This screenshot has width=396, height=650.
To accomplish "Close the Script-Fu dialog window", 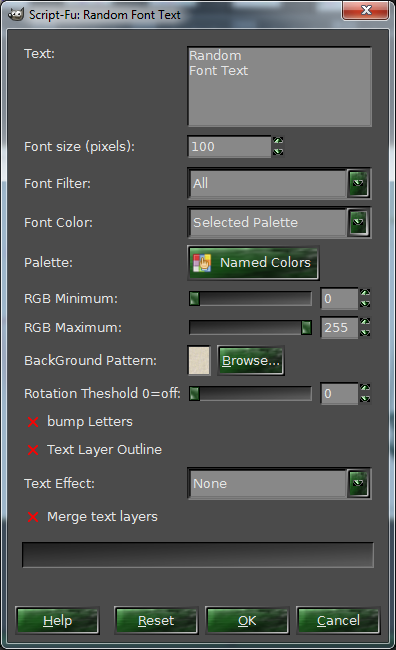I will point(365,10).
